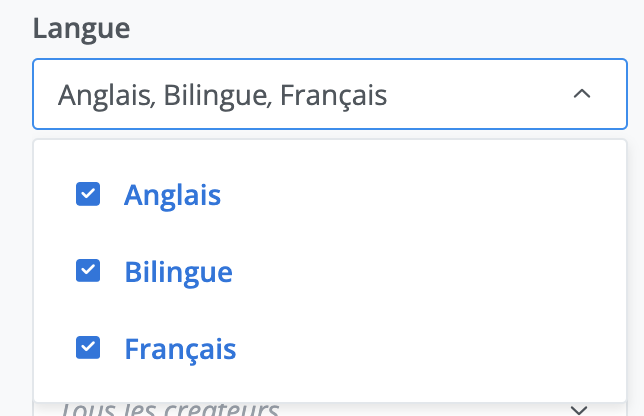The height and width of the screenshot is (416, 644).
Task: Open the "Tous les créateurs" dropdown
Action: pos(330,409)
